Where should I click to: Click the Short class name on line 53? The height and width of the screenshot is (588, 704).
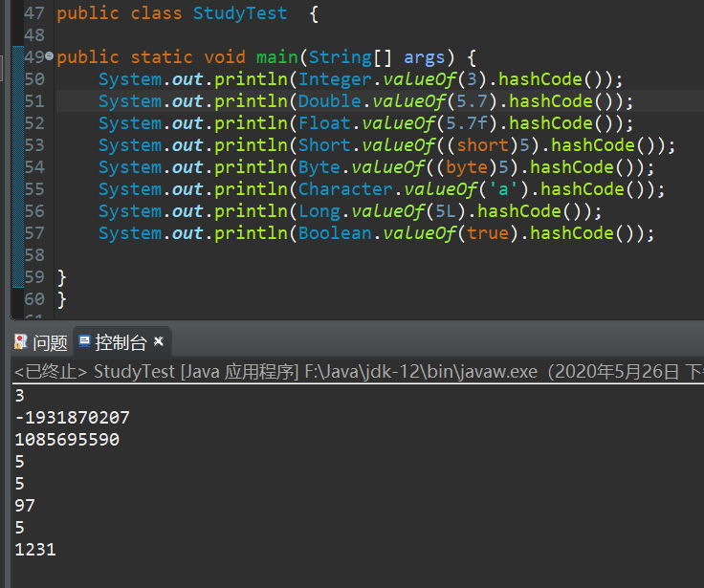(x=324, y=145)
